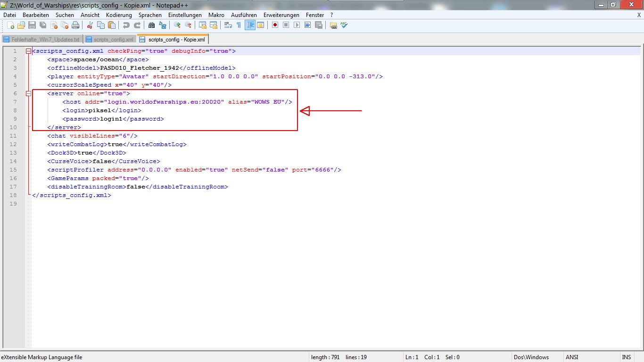Click eXtensible Markup Language file status text

click(x=41, y=357)
